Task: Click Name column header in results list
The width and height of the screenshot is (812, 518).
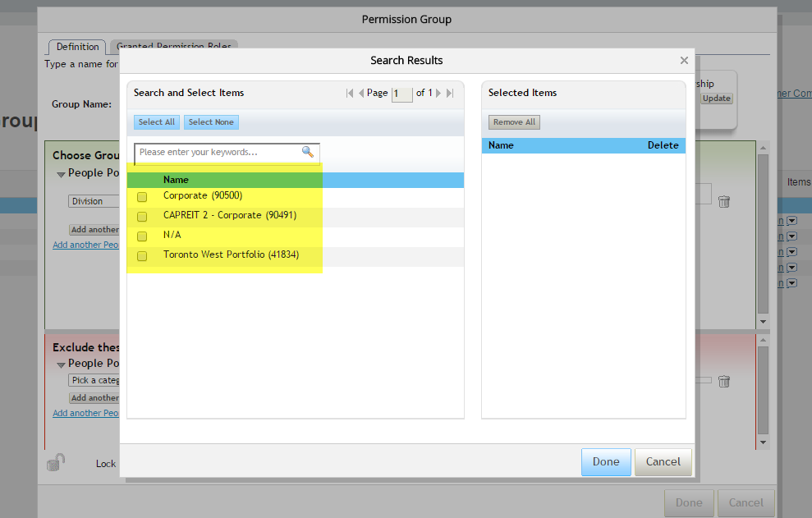Action: pyautogui.click(x=176, y=180)
